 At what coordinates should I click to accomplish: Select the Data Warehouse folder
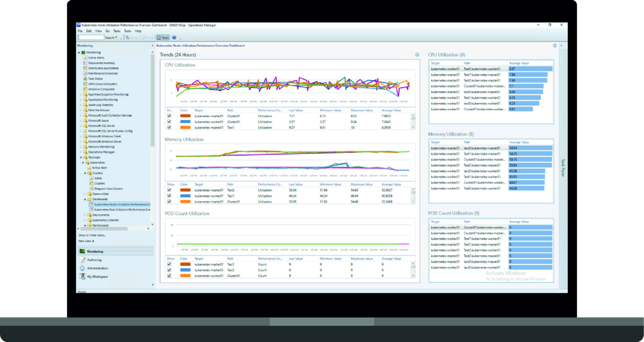tap(99, 110)
